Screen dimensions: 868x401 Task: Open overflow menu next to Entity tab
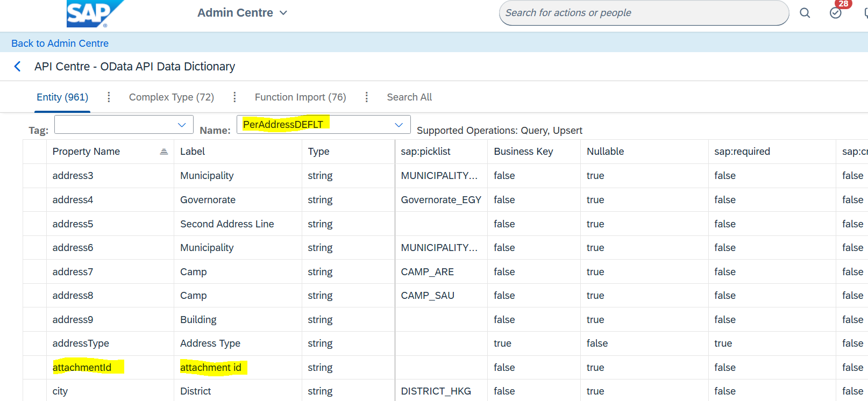click(x=109, y=97)
